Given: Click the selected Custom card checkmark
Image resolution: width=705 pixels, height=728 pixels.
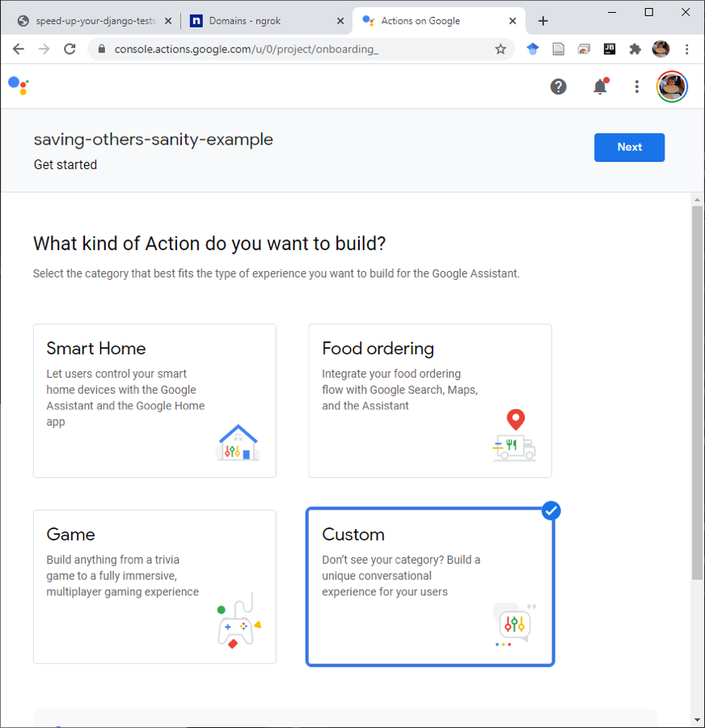Looking at the screenshot, I should click(551, 510).
